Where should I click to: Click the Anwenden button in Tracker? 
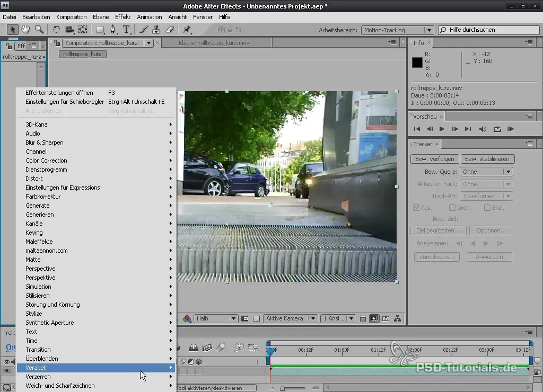(x=489, y=257)
